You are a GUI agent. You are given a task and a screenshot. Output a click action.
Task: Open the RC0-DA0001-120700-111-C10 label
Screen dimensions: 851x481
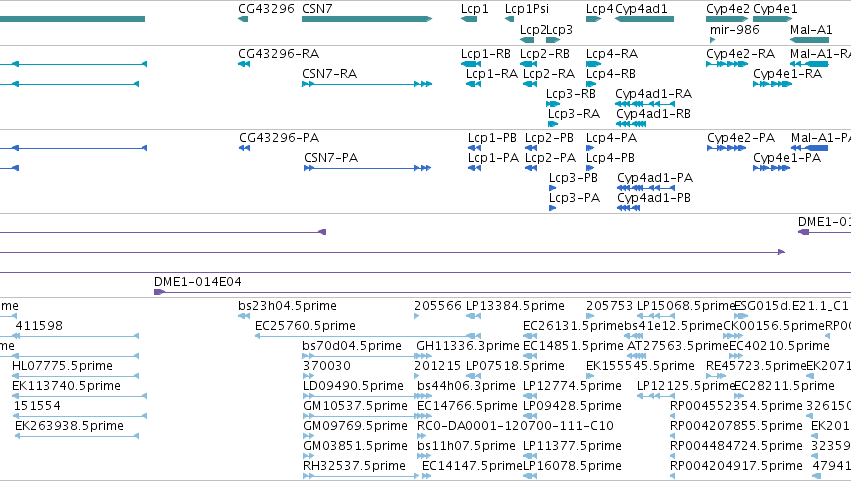click(x=515, y=427)
